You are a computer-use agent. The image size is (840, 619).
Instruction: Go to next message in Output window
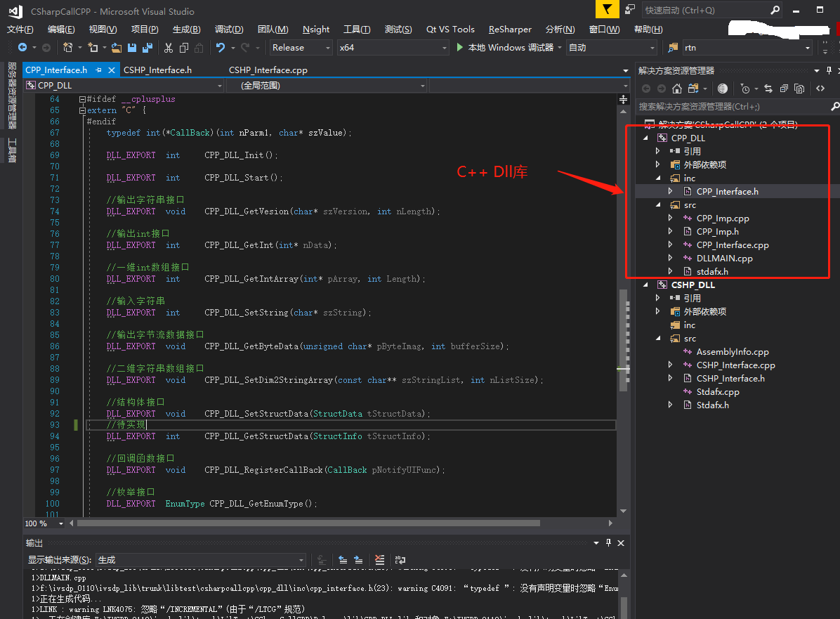point(358,559)
